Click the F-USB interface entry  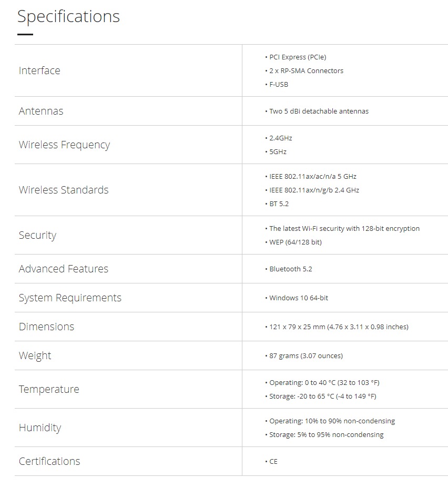coord(279,84)
